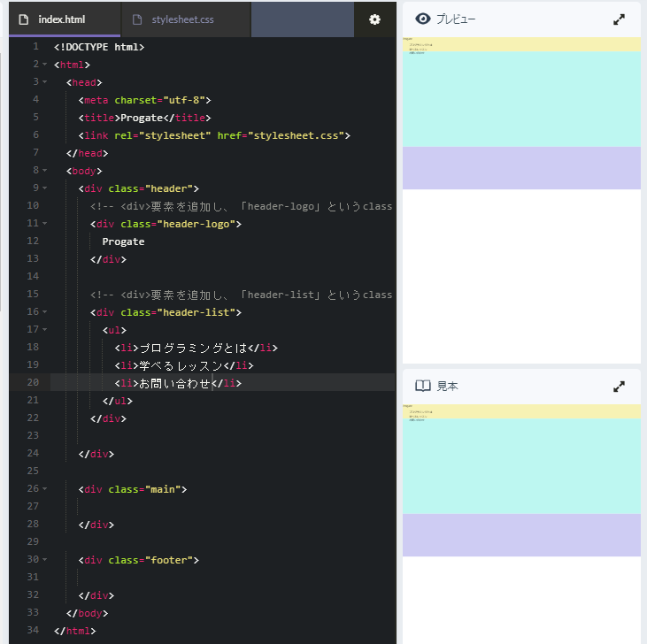Click the プレビュー rendered page area

[x=521, y=201]
